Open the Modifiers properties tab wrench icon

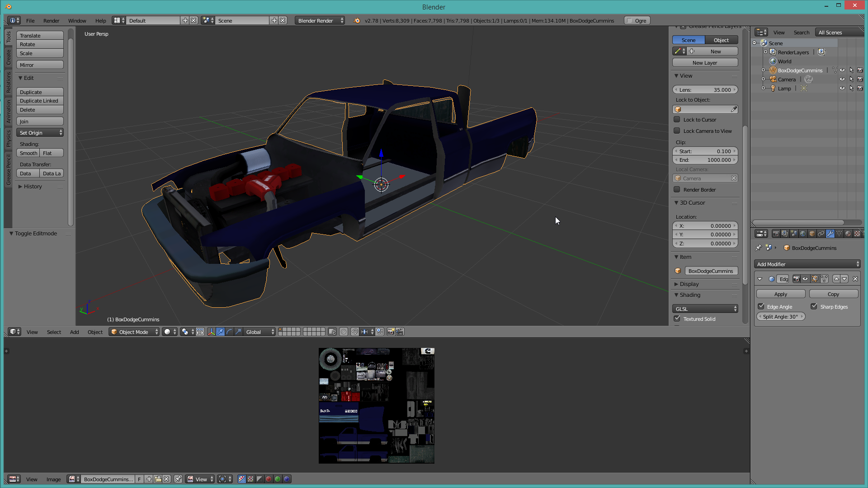click(x=830, y=234)
